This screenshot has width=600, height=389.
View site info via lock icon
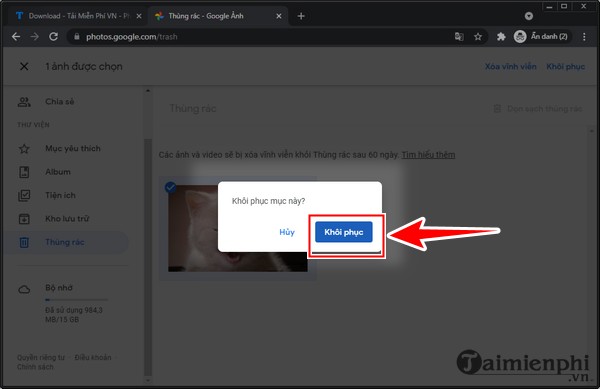tap(77, 37)
